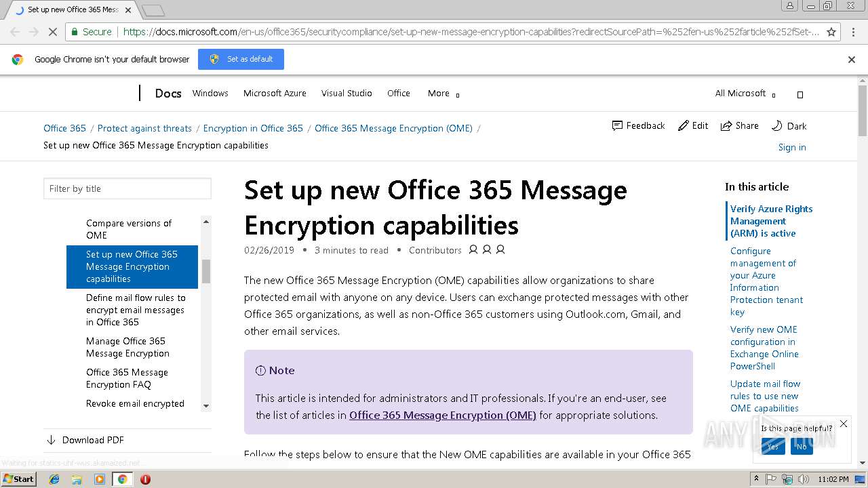The image size is (868, 488).
Task: Open Windows in Docs navigation
Action: pos(210,94)
